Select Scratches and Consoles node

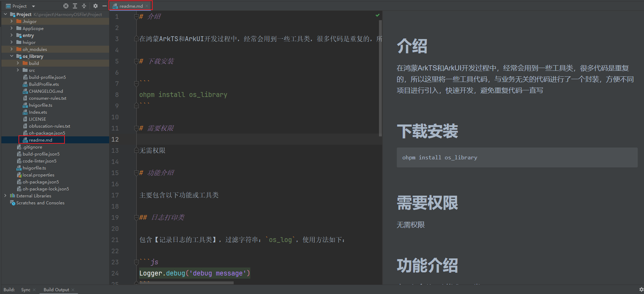(x=40, y=203)
